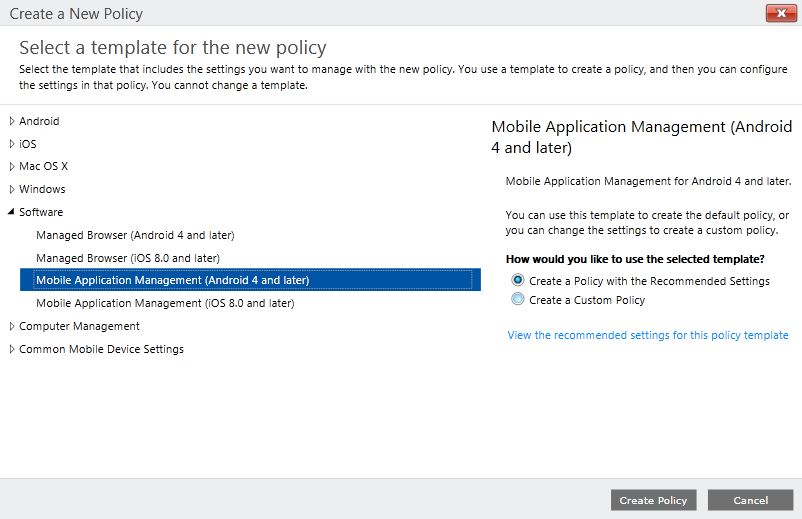Collapse the Software category arrow
The width and height of the screenshot is (802, 519).
tap(11, 212)
